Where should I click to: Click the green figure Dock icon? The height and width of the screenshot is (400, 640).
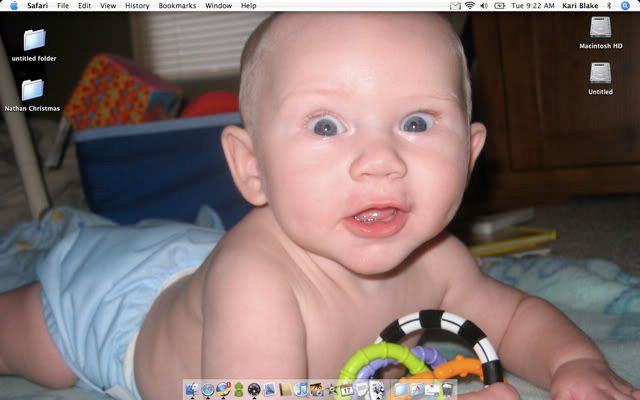[239, 390]
